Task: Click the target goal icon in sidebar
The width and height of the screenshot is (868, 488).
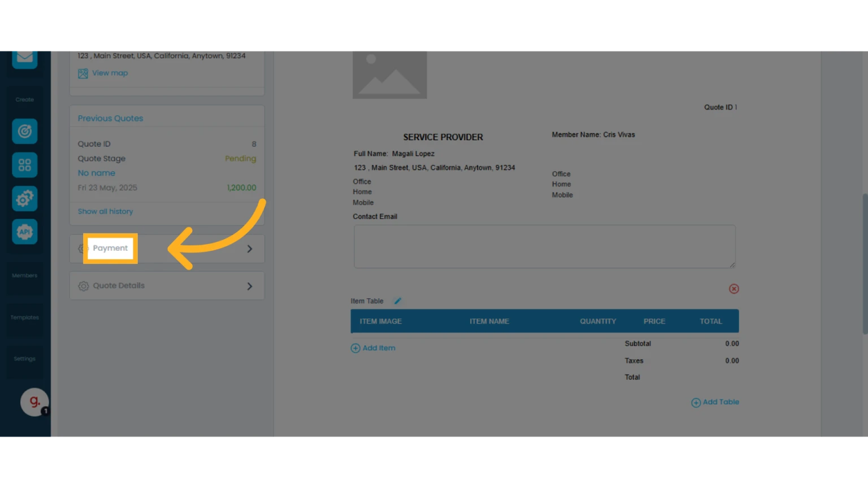Action: click(25, 132)
